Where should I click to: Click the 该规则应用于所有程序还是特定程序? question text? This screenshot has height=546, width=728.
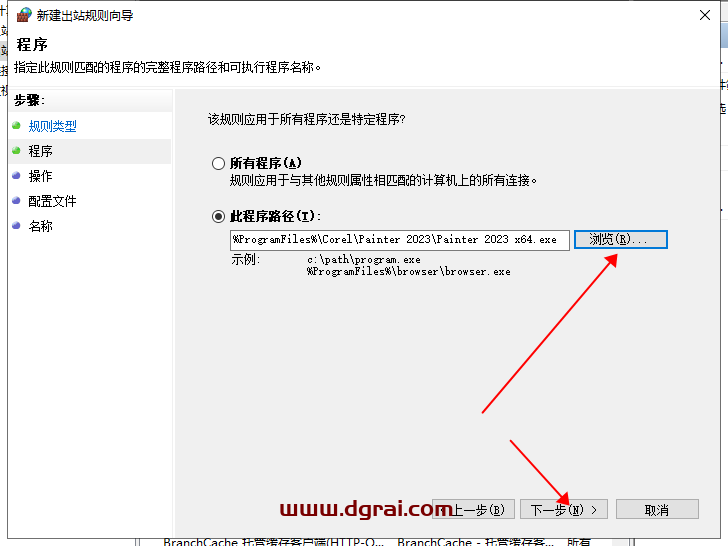pyautogui.click(x=306, y=119)
